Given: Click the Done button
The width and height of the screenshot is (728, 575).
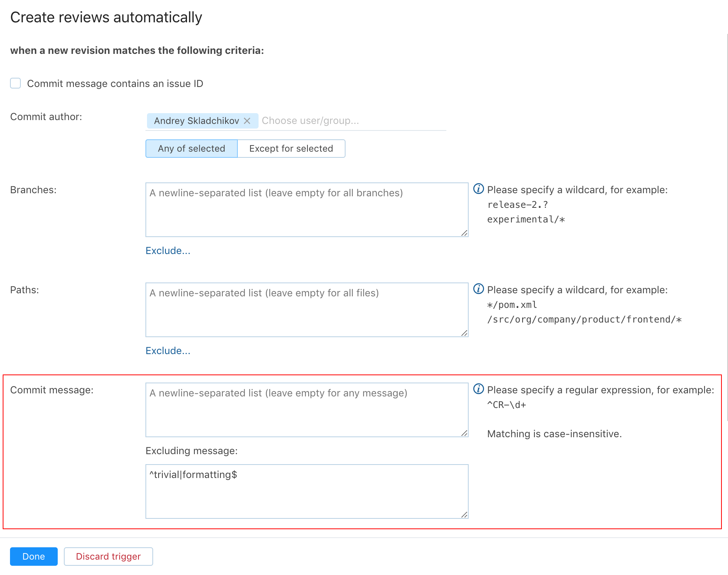Looking at the screenshot, I should pyautogui.click(x=34, y=557).
